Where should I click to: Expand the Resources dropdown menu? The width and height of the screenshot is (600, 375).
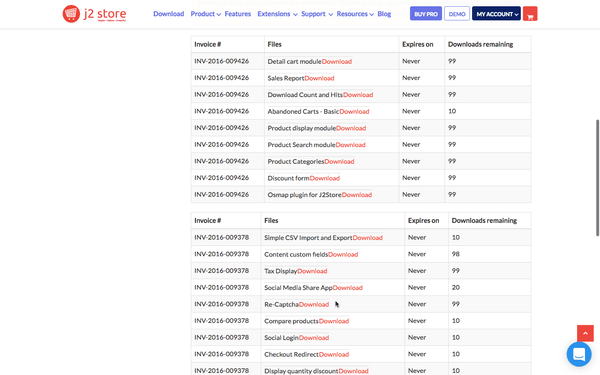pyautogui.click(x=355, y=14)
